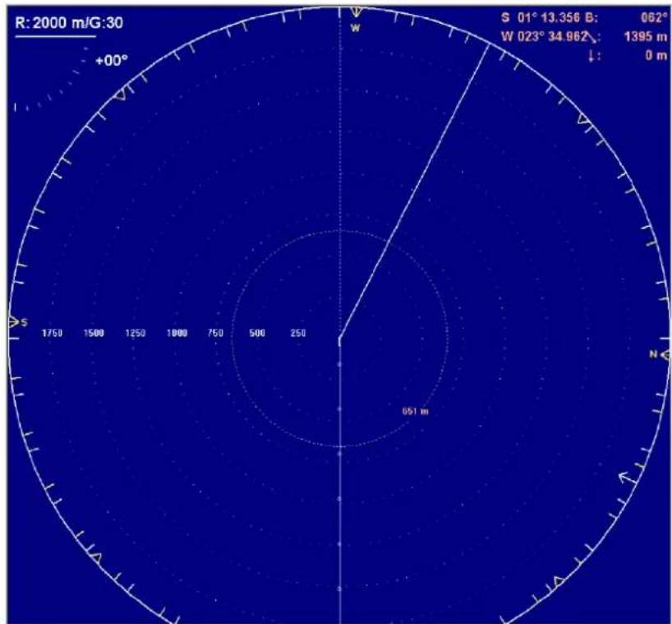
Task: Click the 750 range scale label
Action: coord(215,333)
